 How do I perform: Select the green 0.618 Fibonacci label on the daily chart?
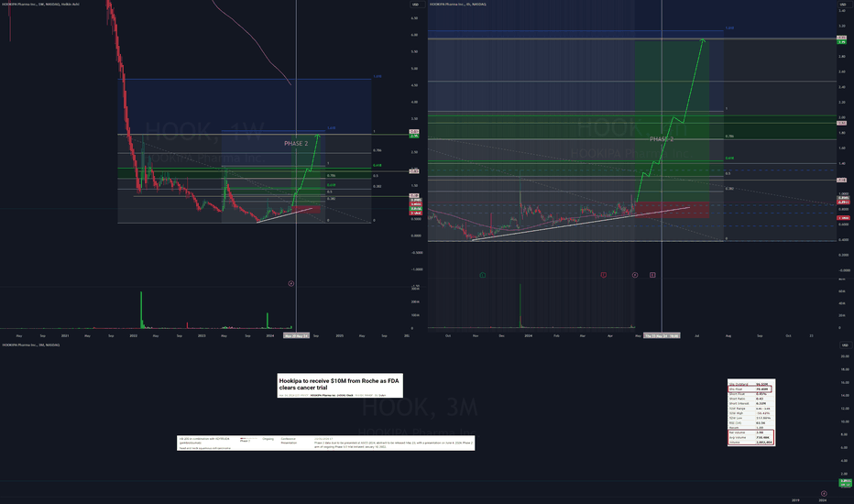[x=729, y=158]
